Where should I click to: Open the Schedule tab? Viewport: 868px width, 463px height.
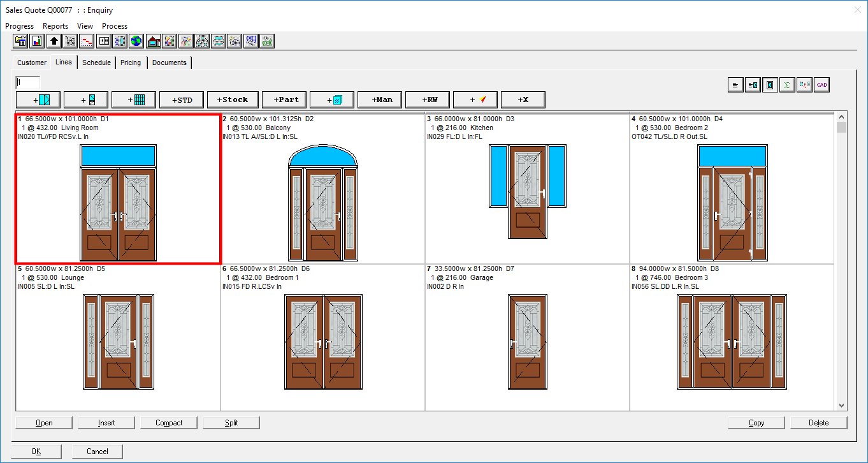tap(96, 62)
